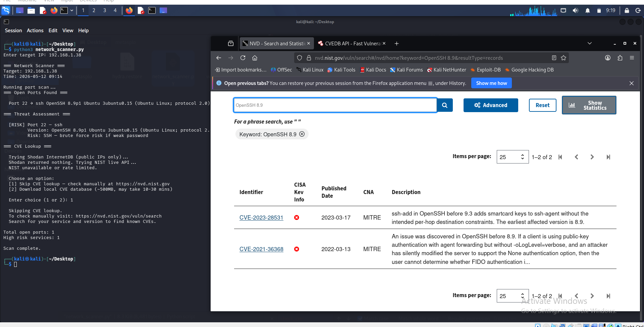Screen dimensions: 644x327
Task: Go to last page in bottom paginator
Action: (x=608, y=296)
